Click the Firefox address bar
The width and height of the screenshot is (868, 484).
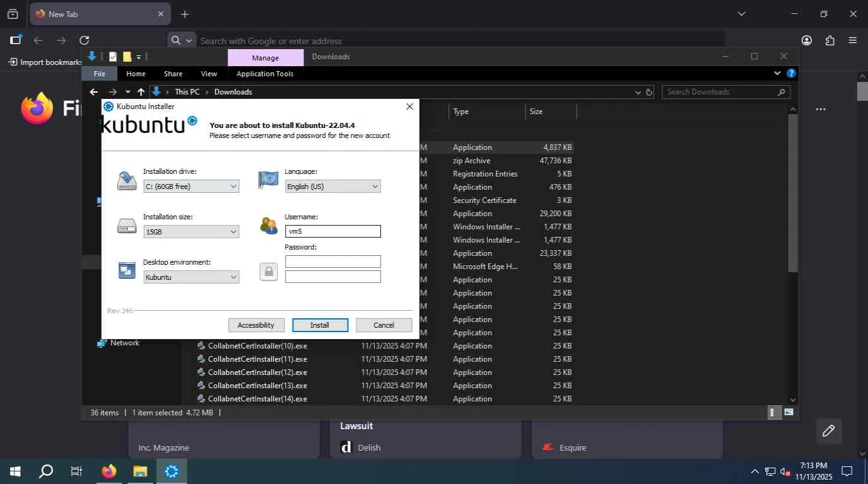pyautogui.click(x=460, y=40)
